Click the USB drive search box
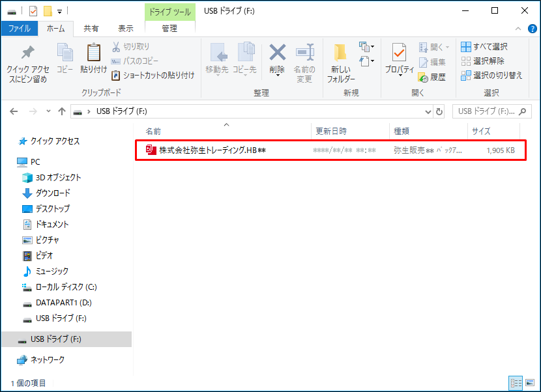The height and width of the screenshot is (392, 541). [x=491, y=111]
